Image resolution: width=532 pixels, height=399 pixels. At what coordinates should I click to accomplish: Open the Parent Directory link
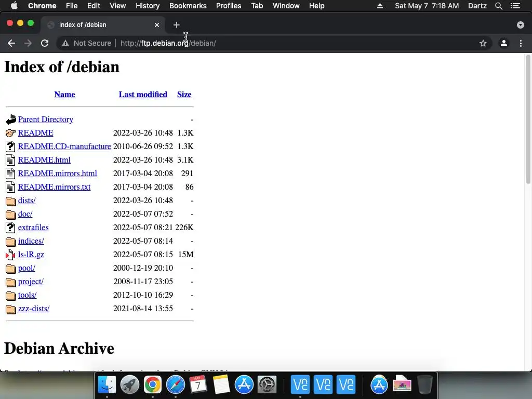click(x=46, y=119)
